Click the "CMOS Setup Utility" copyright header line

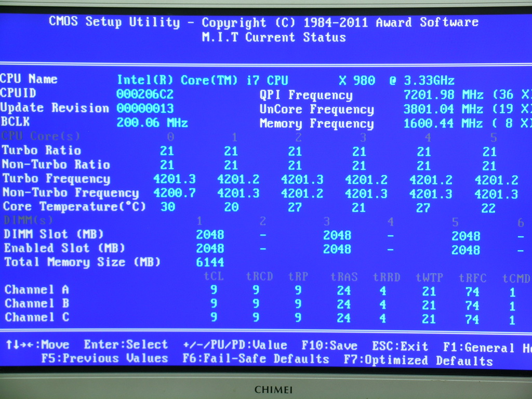[x=263, y=22]
